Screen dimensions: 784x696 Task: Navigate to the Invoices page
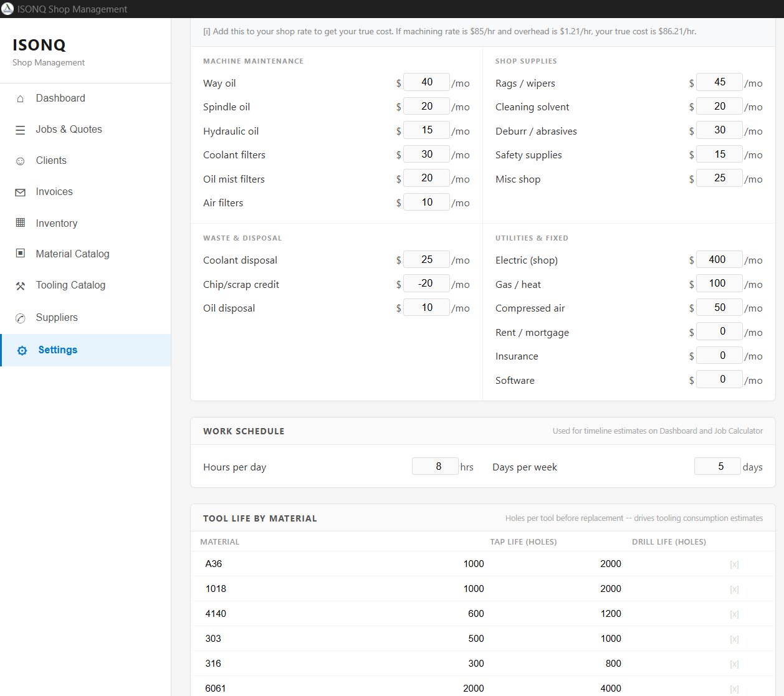54,191
